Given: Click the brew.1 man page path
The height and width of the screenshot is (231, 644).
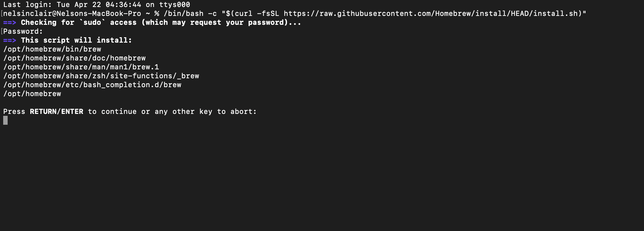Looking at the screenshot, I should coord(81,67).
